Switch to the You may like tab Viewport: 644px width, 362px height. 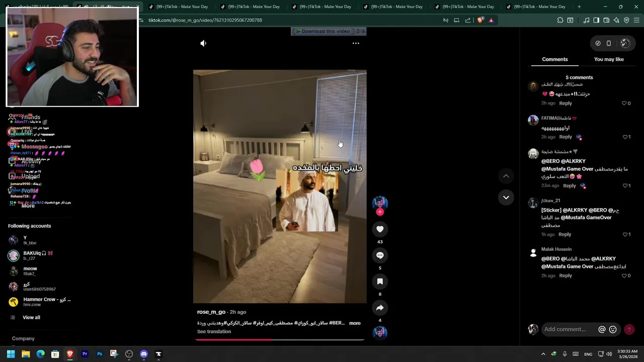[x=609, y=59]
